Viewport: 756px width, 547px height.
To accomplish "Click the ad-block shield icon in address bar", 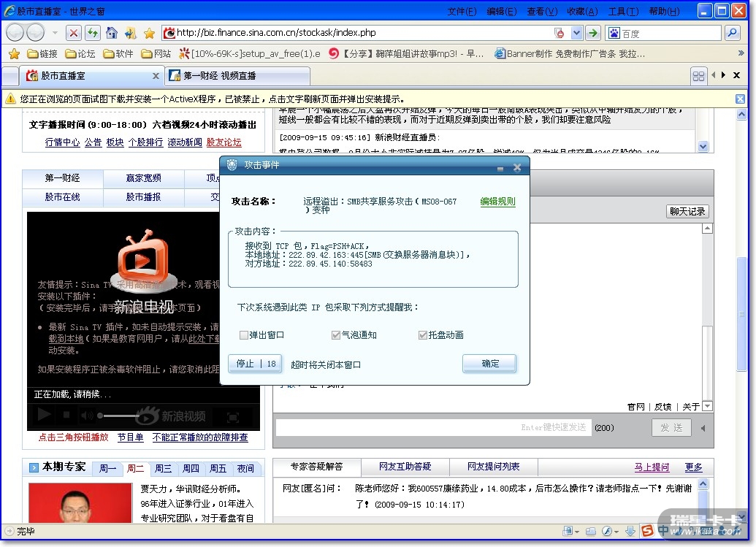I will [560, 33].
